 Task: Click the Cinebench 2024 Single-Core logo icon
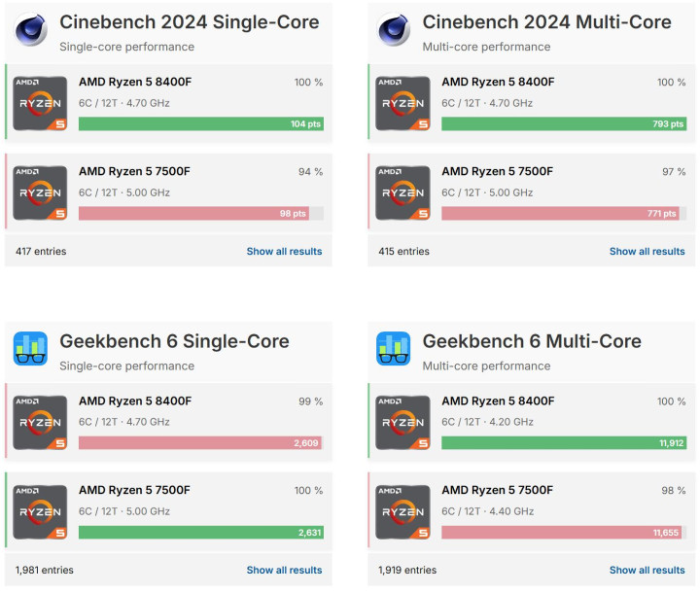click(x=31, y=31)
